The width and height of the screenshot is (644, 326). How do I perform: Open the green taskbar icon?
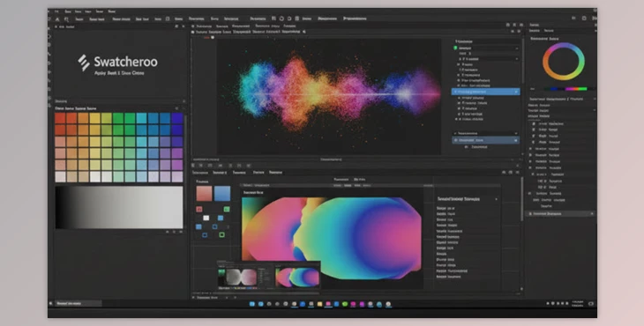(x=345, y=304)
